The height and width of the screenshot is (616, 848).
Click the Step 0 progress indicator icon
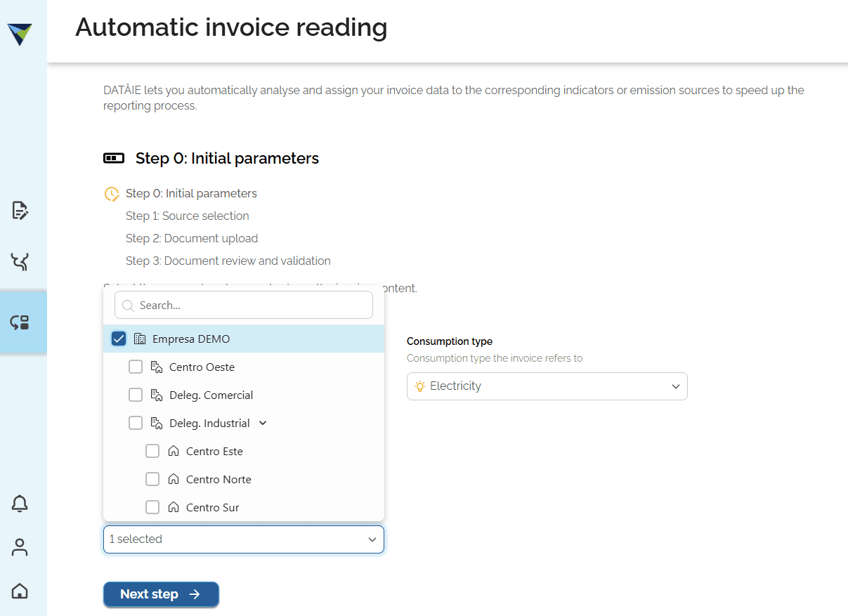114,158
